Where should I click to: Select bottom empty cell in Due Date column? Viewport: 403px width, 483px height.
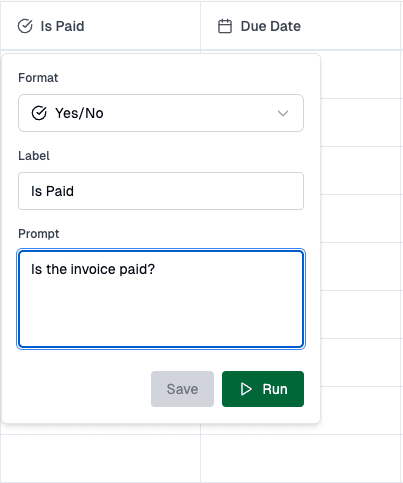coord(300,458)
